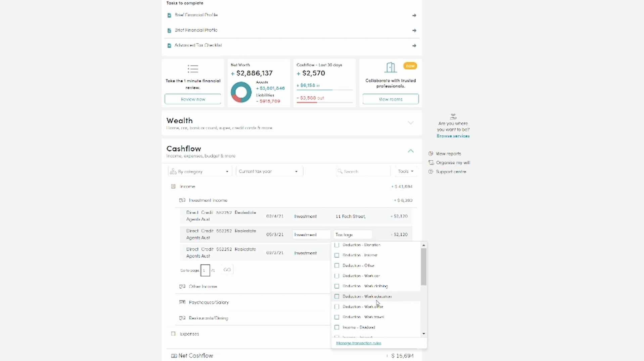Select the Other Income category label
Screen dimensions: 644x361
pos(203,287)
